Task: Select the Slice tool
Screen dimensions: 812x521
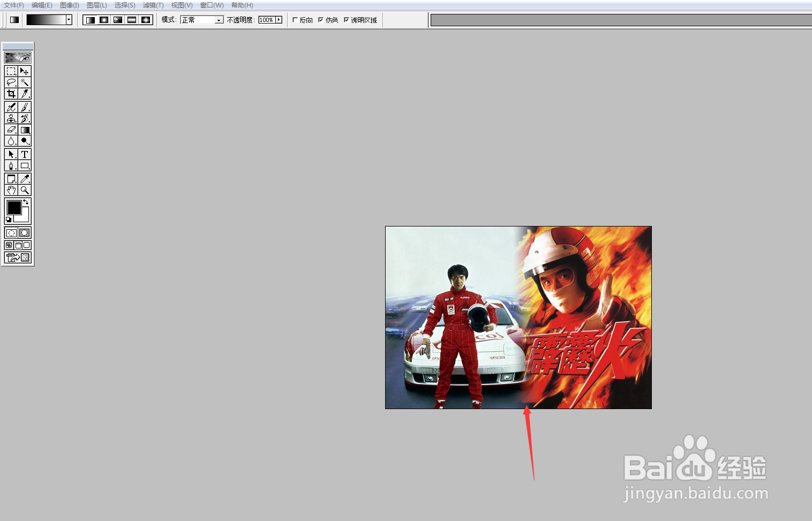Action: coord(25,94)
